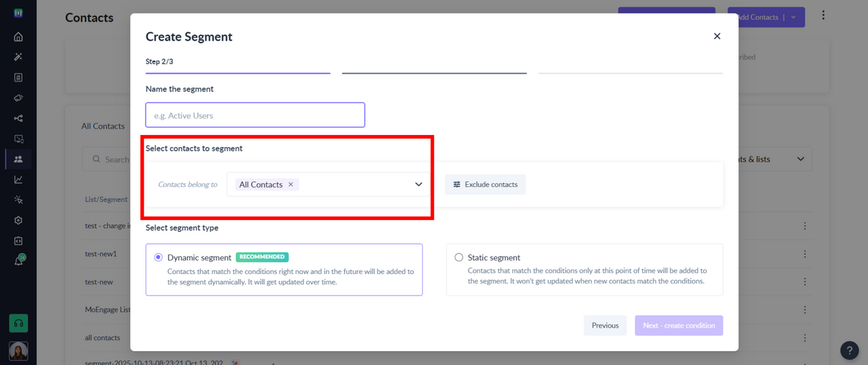
Task: Click the help question mark icon
Action: pyautogui.click(x=849, y=350)
